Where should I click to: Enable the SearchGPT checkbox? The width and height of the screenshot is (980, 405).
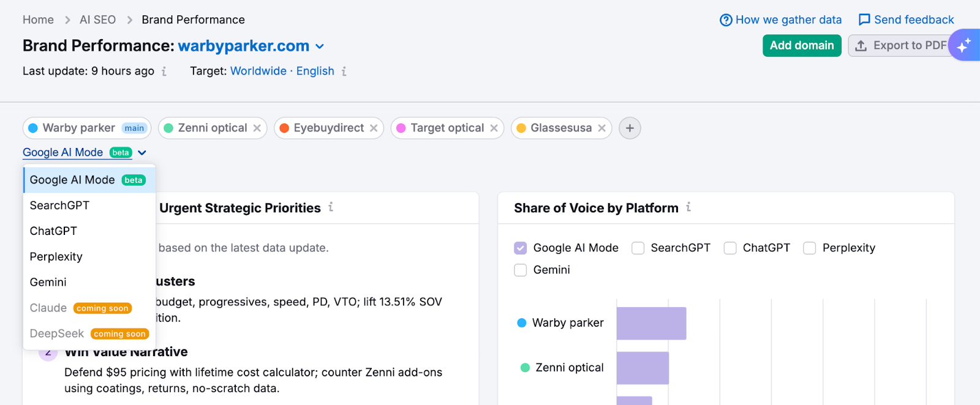[x=638, y=248]
